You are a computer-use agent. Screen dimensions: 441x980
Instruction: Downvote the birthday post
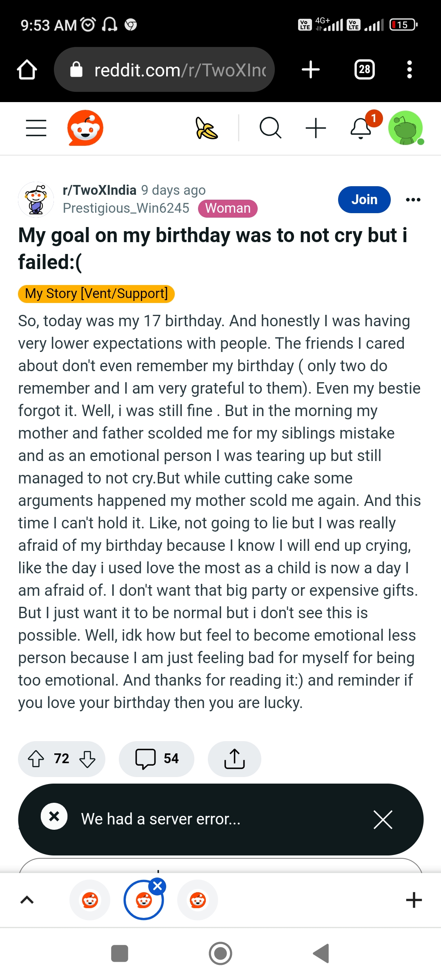(87, 759)
